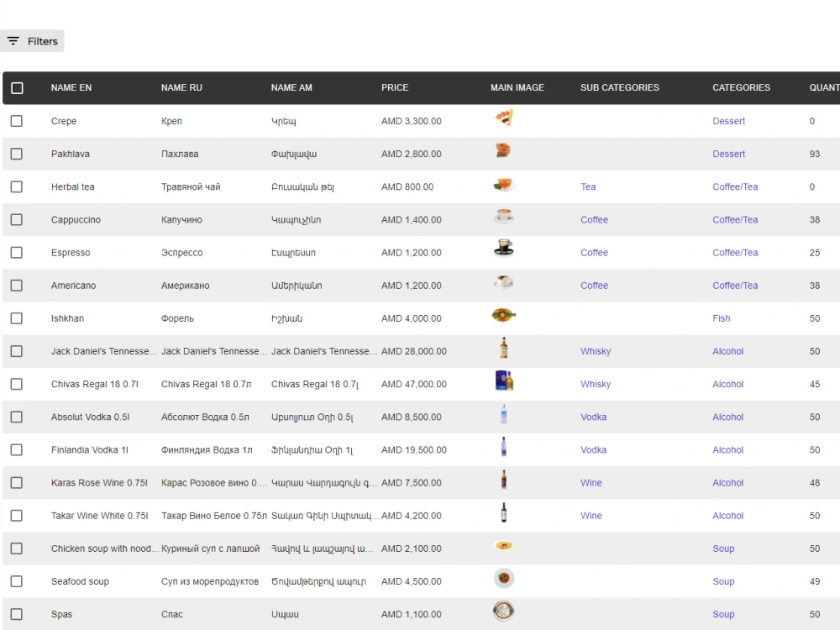840x630 pixels.
Task: Open Whisky sub category for Jack Daniel's
Action: pyautogui.click(x=596, y=351)
